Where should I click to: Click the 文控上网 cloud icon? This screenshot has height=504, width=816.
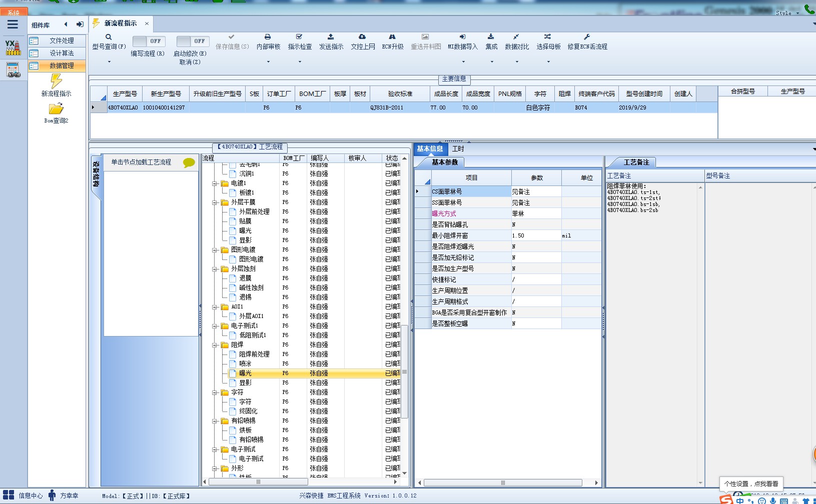[362, 37]
